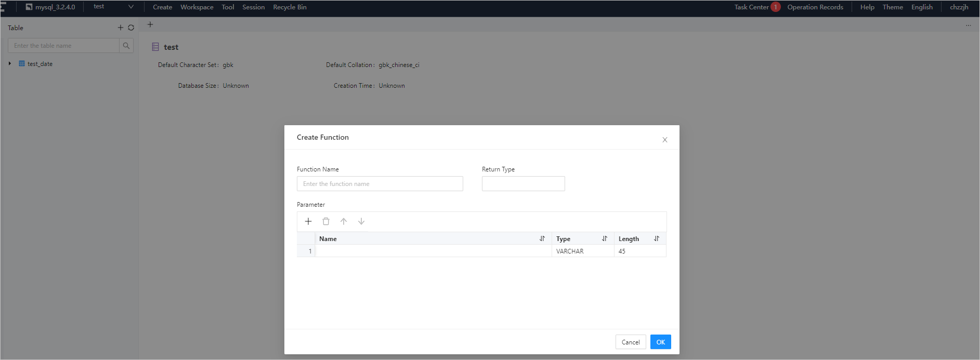Sort parameters by Type column
The width and height of the screenshot is (980, 360).
click(605, 238)
